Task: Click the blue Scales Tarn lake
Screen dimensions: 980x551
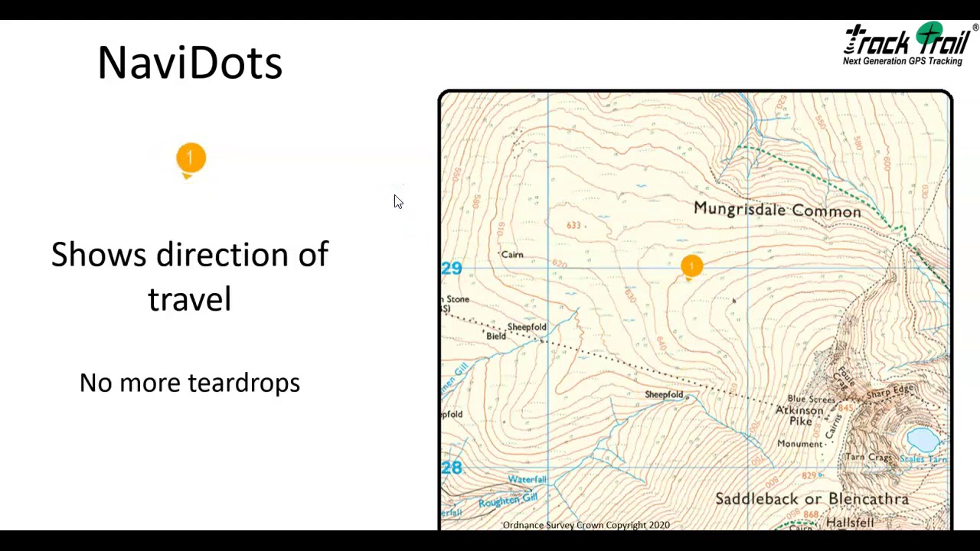Action: click(923, 440)
